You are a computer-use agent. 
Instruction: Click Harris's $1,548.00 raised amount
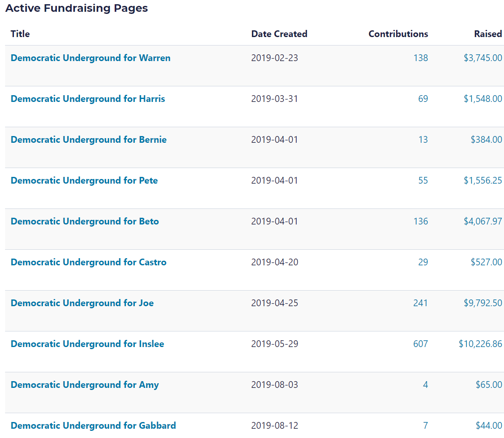tap(483, 99)
